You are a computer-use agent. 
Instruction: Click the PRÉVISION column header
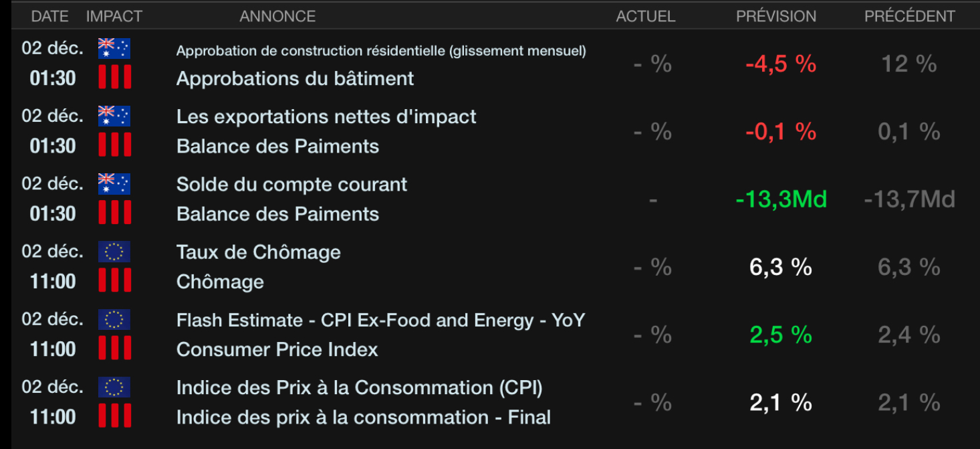pos(776,16)
